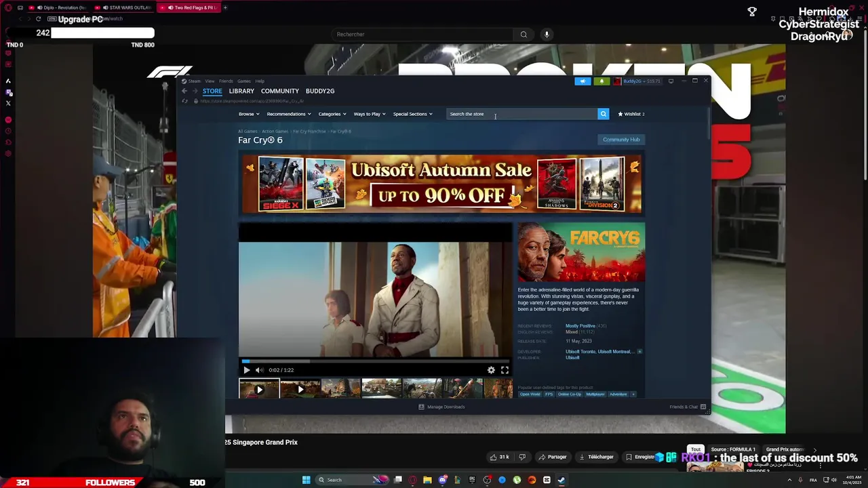Open Discord in the taskbar

tap(442, 480)
